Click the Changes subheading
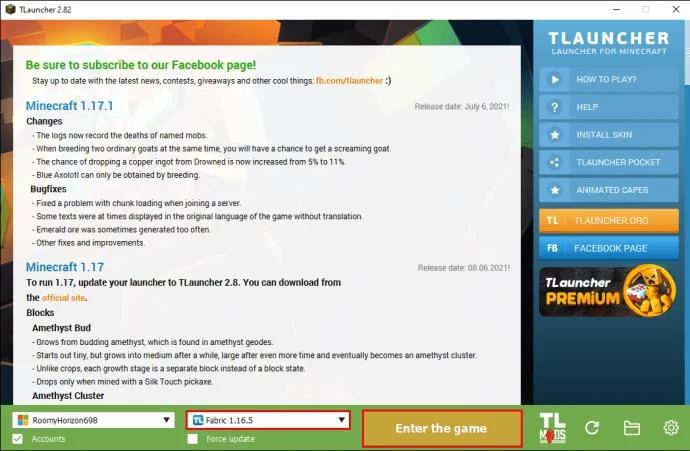This screenshot has height=451, width=690. tap(44, 121)
